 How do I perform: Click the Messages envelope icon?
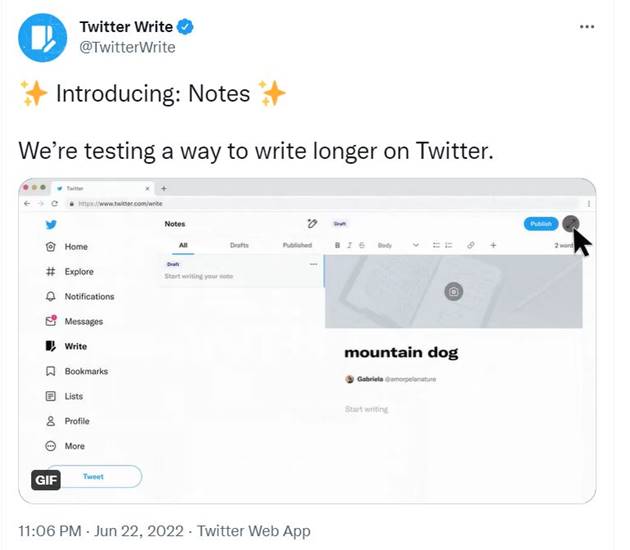[51, 321]
